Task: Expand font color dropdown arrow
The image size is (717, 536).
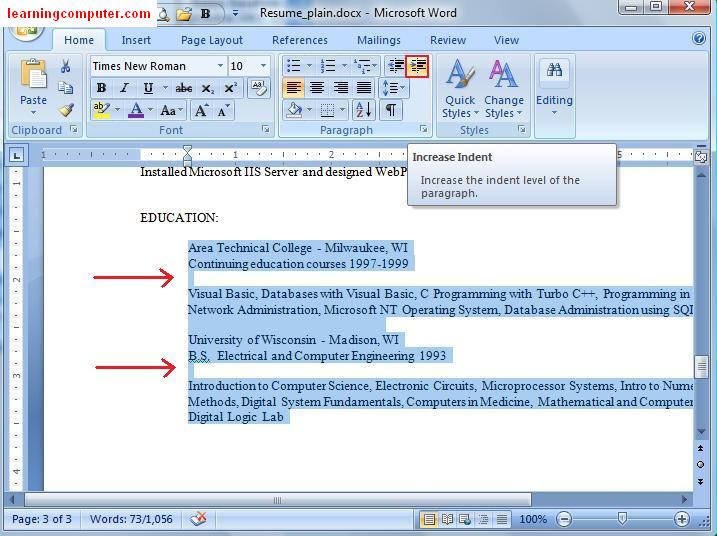Action: point(150,110)
